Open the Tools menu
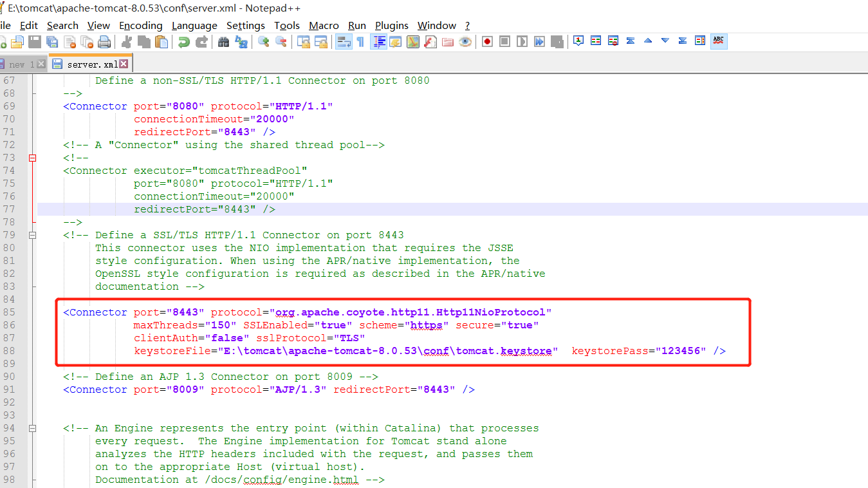Screen dimensions: 868x488 coord(286,26)
